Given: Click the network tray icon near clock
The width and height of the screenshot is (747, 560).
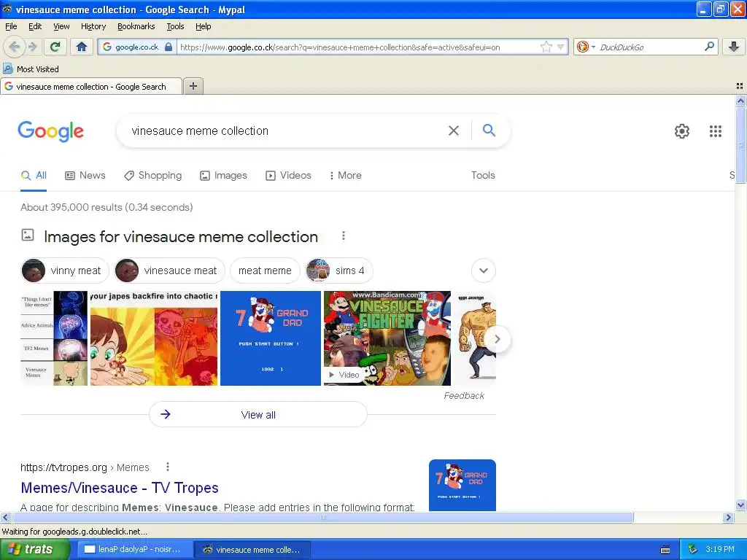Looking at the screenshot, I should point(693,549).
